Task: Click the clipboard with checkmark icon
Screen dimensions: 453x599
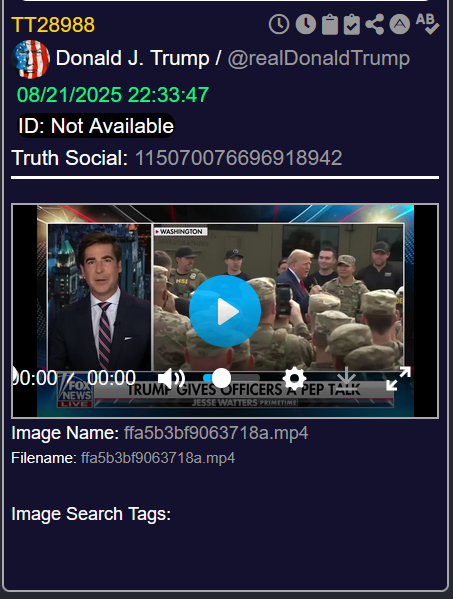Action: click(352, 25)
